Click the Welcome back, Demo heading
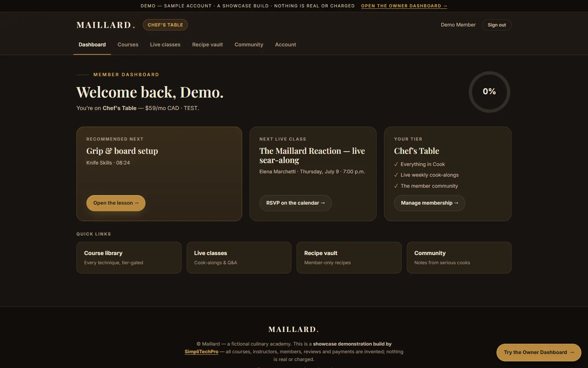 tap(150, 92)
